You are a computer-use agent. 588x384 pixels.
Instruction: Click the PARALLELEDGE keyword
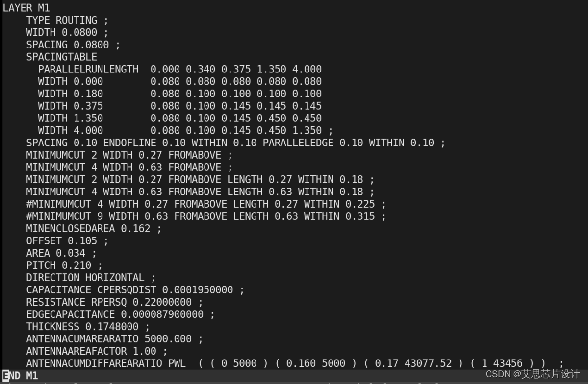click(x=298, y=143)
